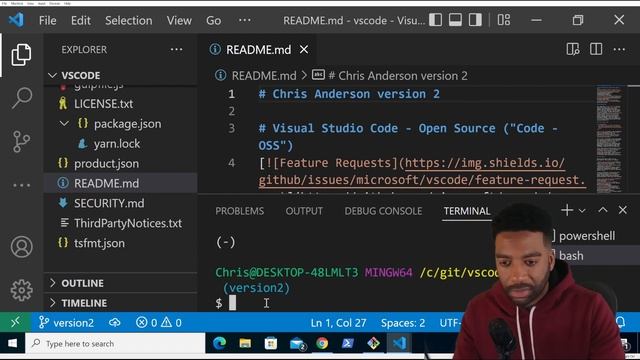Open Explorer views and more actions ellipsis
640x360 pixels.
click(176, 49)
